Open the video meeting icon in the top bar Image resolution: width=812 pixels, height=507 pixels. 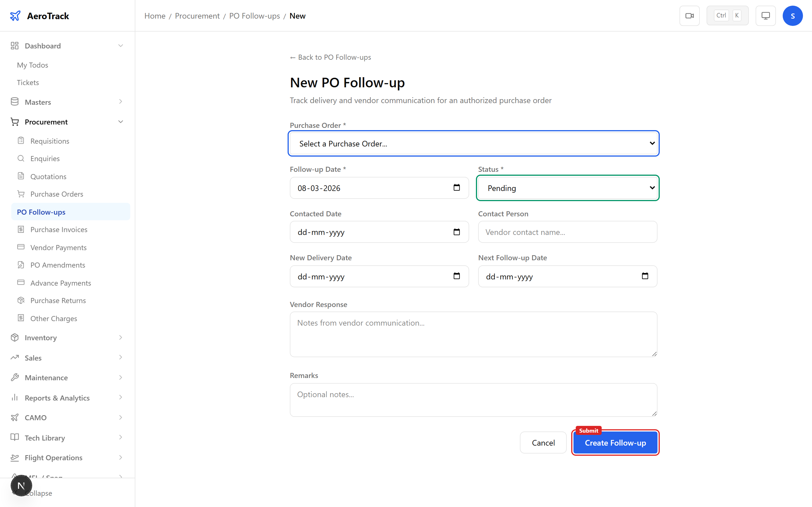pos(690,15)
